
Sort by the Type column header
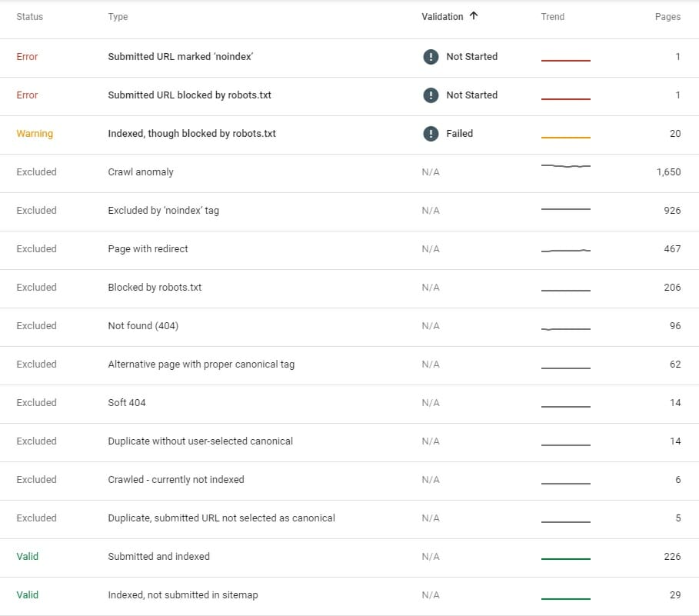click(118, 17)
